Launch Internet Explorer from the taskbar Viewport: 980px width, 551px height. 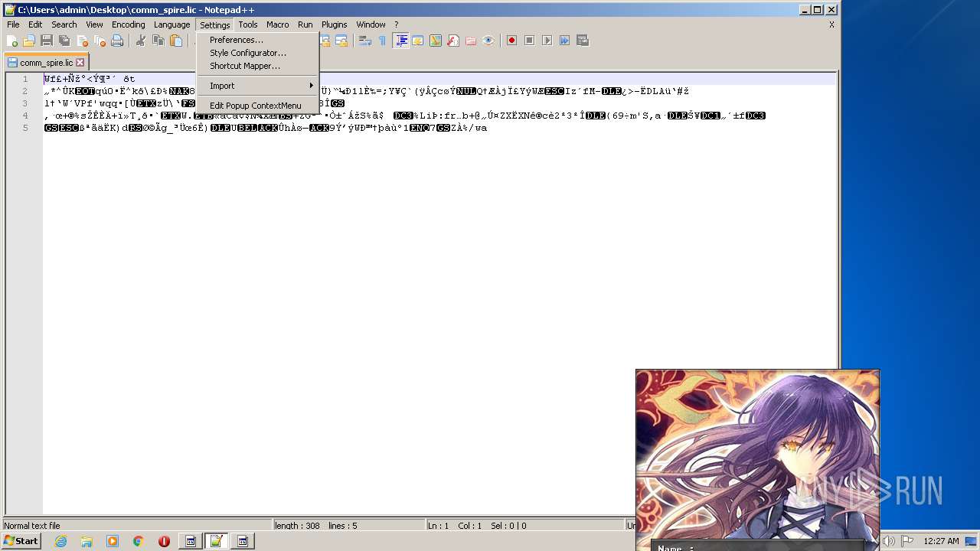click(60, 541)
